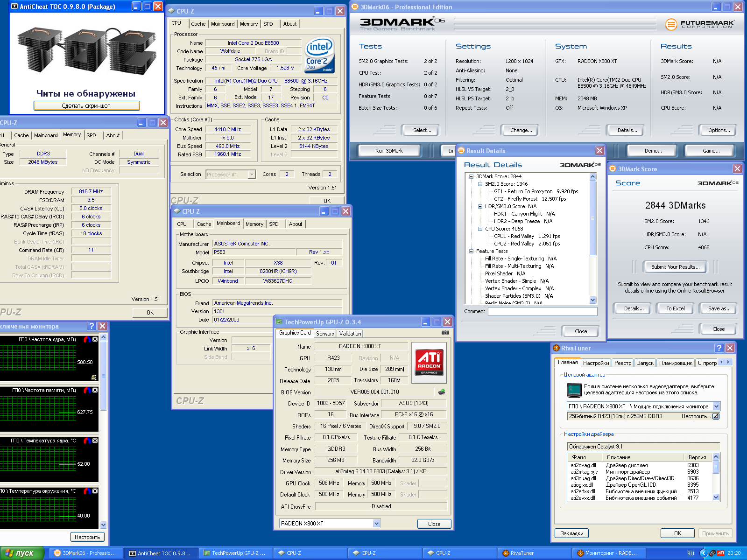Open the RADEON X800 XT dropdown in GPU-Z

click(x=377, y=524)
